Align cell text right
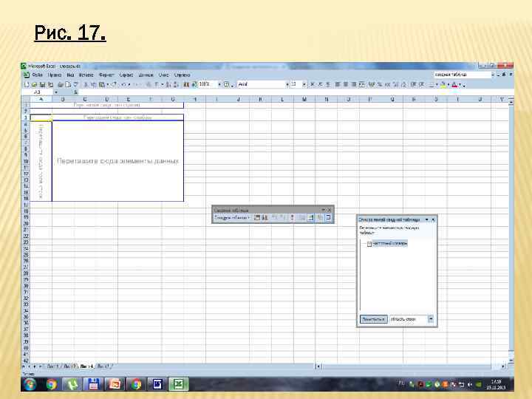The image size is (532, 399). pos(354,84)
